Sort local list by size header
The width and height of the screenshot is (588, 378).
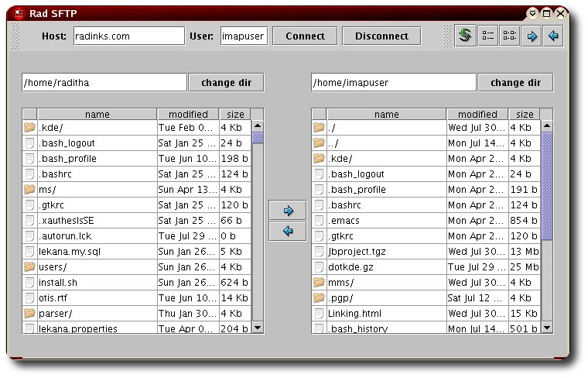[235, 114]
